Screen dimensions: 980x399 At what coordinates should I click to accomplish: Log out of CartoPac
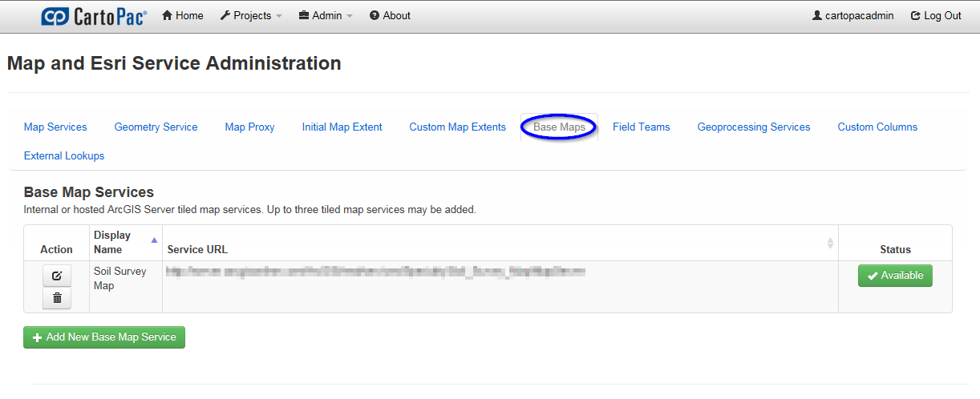pos(936,16)
